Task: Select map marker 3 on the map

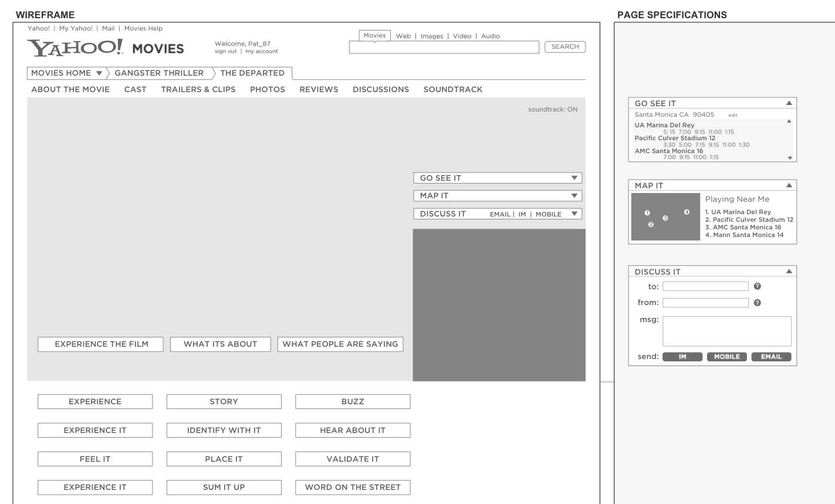Action: (x=665, y=218)
